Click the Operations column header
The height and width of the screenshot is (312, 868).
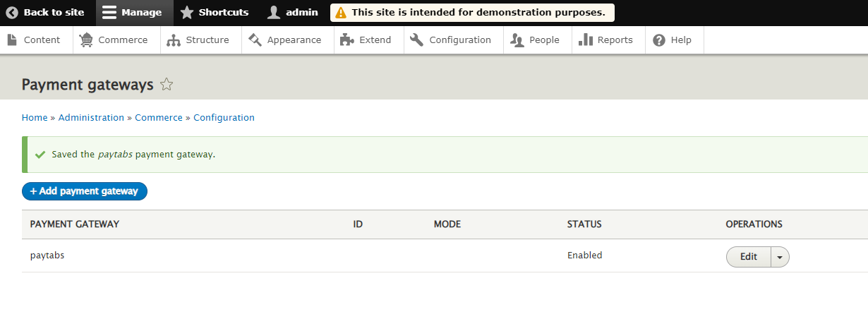pos(754,224)
